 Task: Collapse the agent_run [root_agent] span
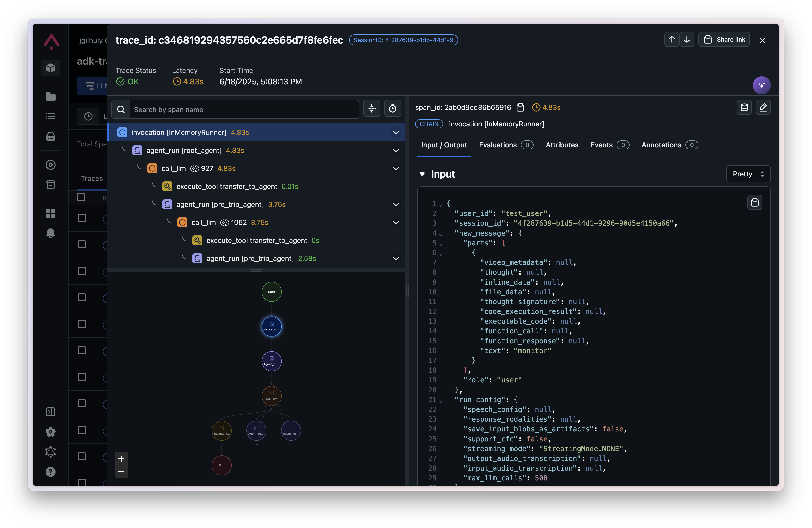396,151
